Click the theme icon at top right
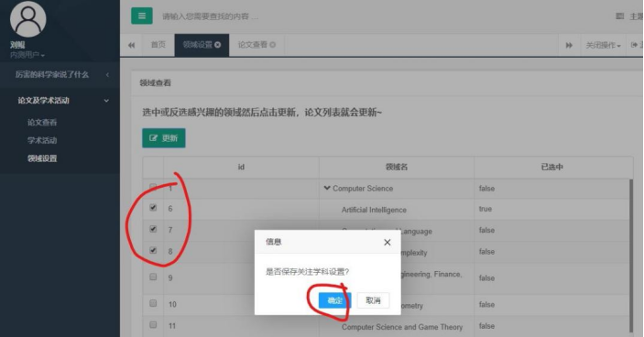Viewport: 644px width, 337px height. pos(620,16)
